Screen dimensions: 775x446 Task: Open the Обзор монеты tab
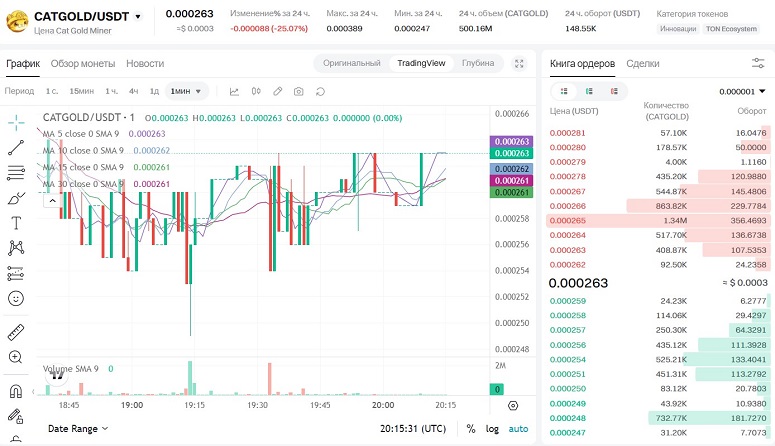pos(83,64)
